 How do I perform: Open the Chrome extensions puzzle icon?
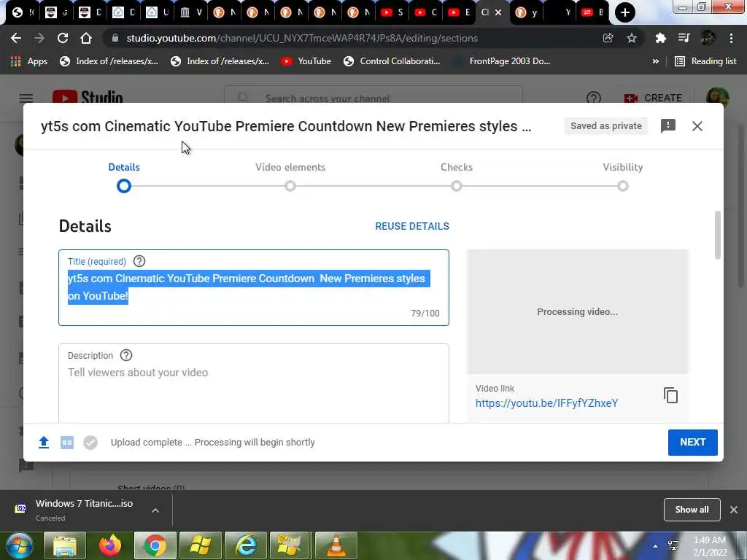click(x=660, y=38)
